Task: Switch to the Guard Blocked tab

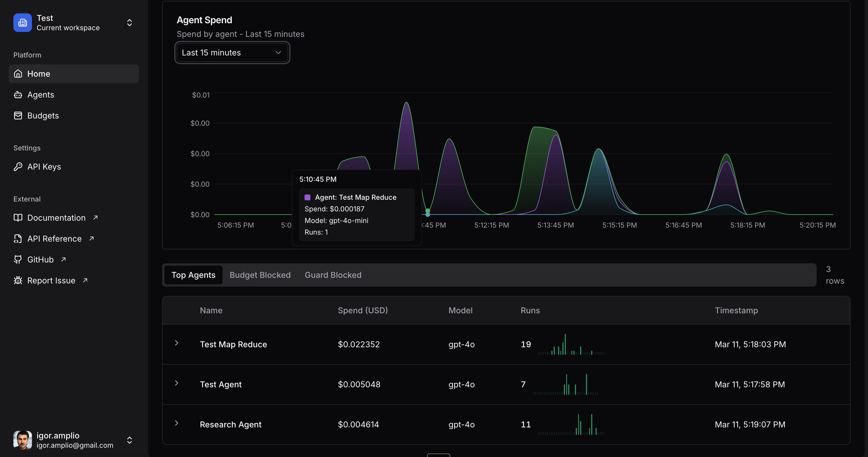Action: click(x=333, y=275)
